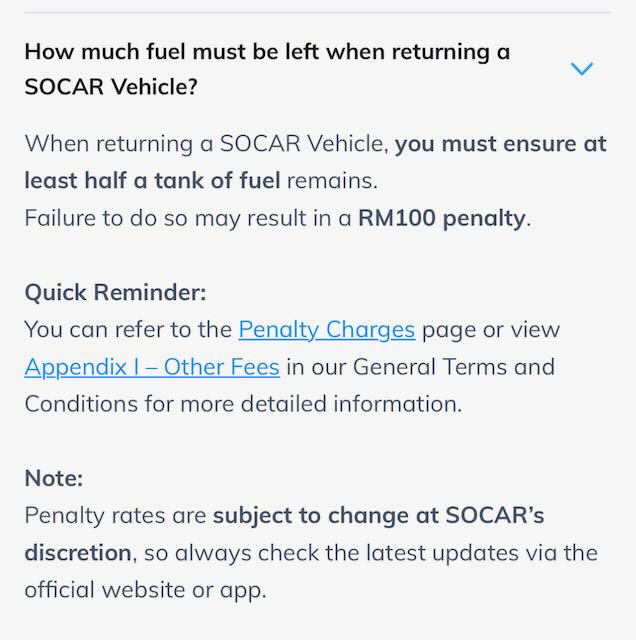The height and width of the screenshot is (640, 636).
Task: Click the bold 'RM100 penalty' text
Action: (441, 218)
